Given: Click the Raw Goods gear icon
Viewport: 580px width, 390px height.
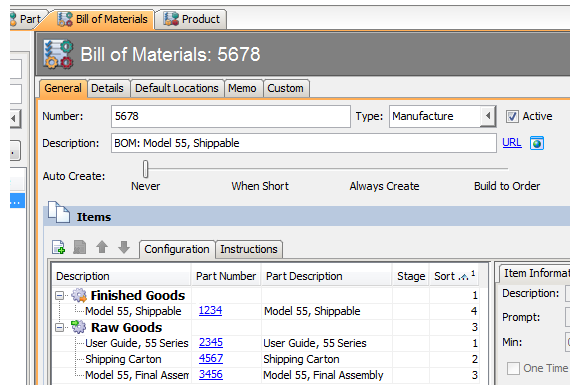Looking at the screenshot, I should click(78, 327).
